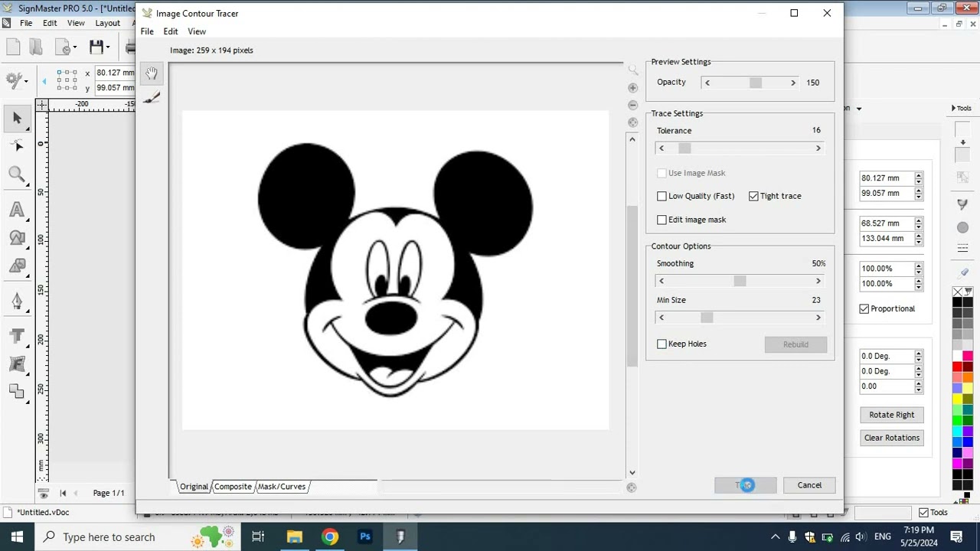This screenshot has width=980, height=551.
Task: Toggle the Proportional checkbox in SignMaster
Action: (864, 308)
